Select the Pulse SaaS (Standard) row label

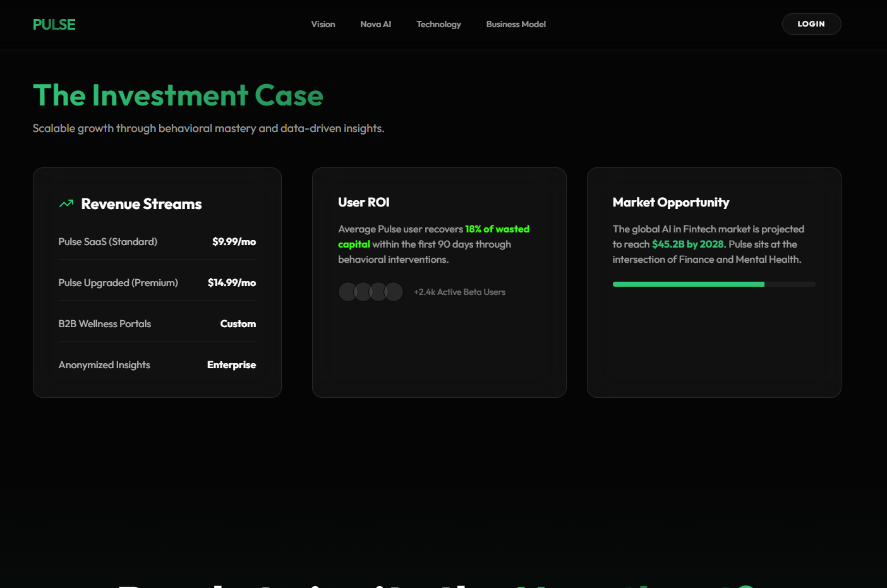(x=108, y=242)
